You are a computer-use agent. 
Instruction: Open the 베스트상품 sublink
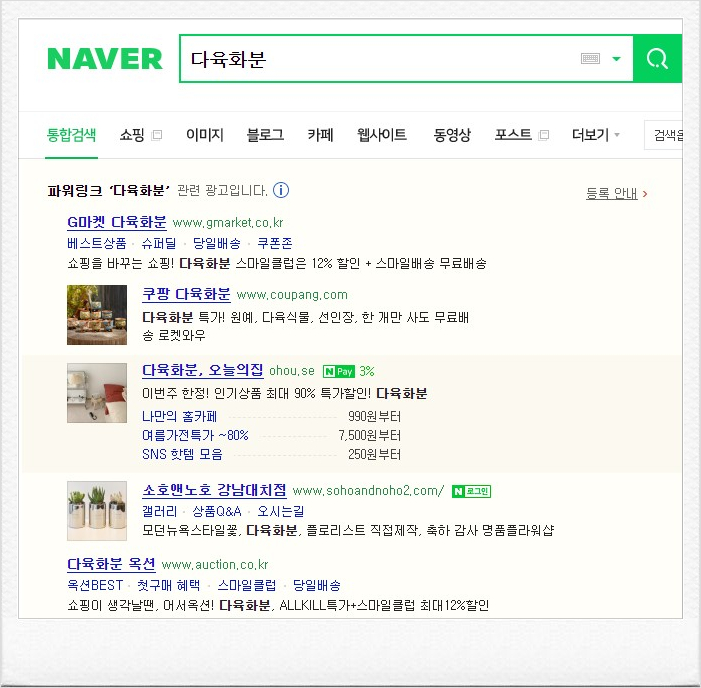97,243
